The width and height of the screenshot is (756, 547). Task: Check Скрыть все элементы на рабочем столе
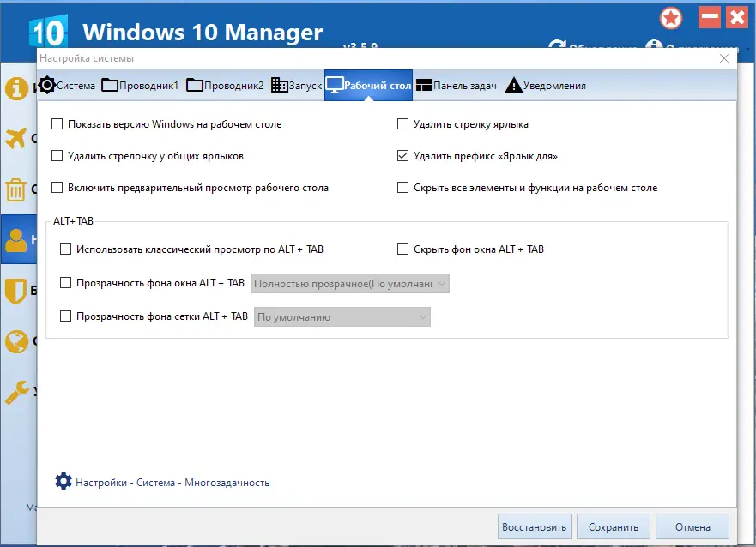coord(402,187)
